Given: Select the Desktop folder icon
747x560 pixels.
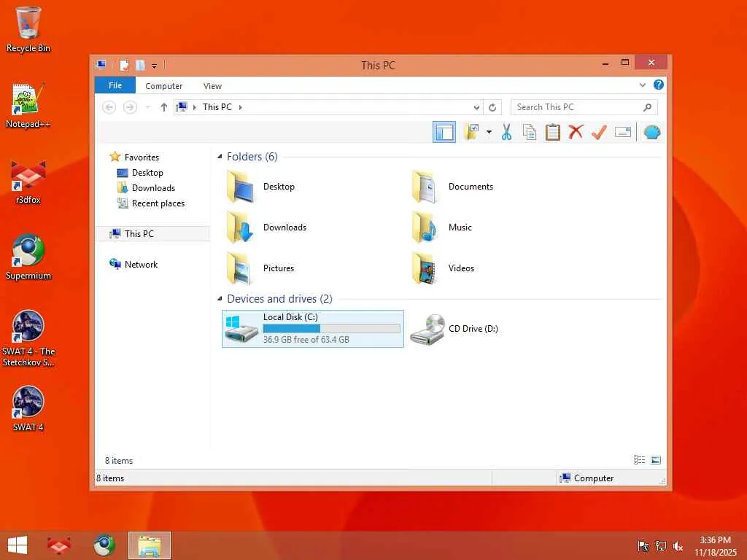Looking at the screenshot, I should 241,187.
